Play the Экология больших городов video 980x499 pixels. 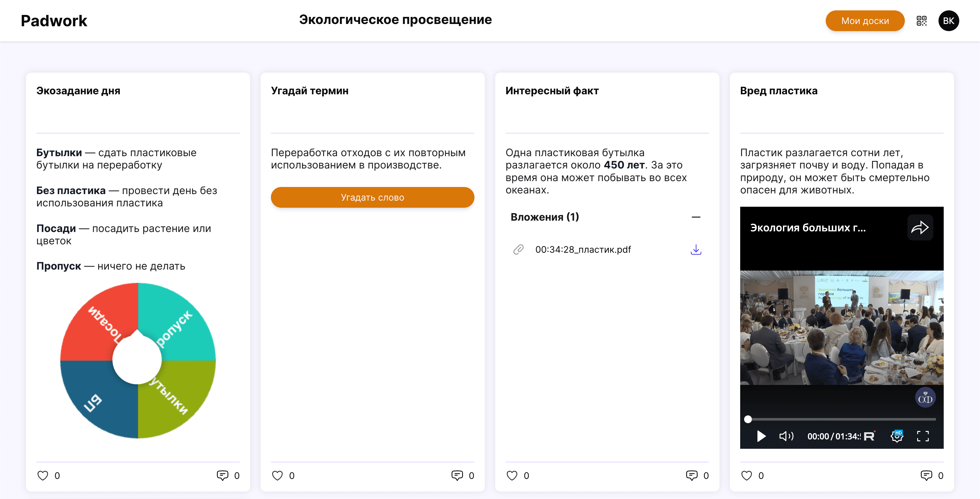point(761,436)
